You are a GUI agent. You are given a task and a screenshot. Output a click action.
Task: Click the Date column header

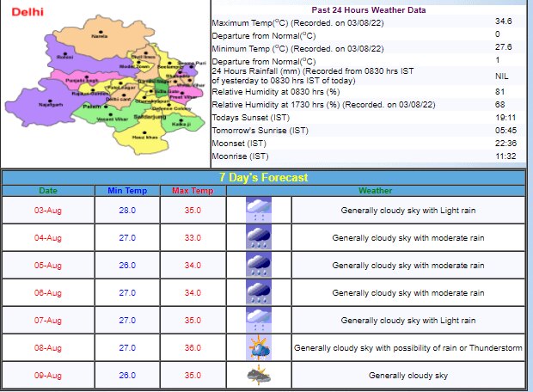[x=48, y=190]
